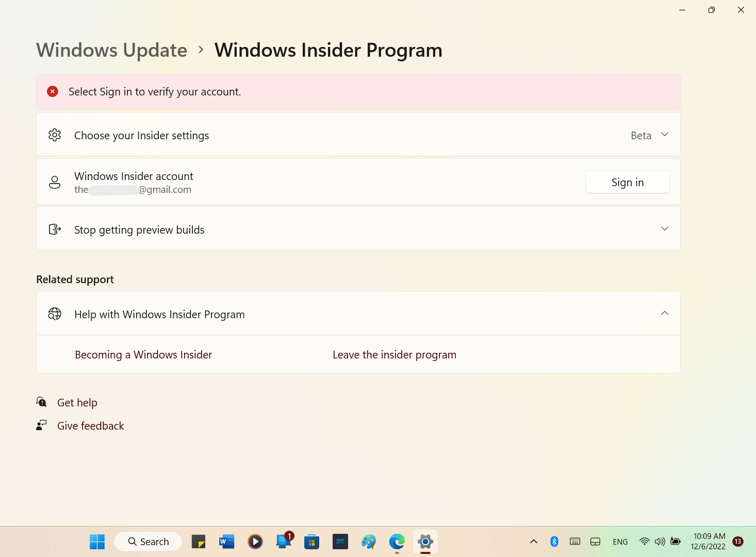Click the gmail.com account email text

pos(133,190)
